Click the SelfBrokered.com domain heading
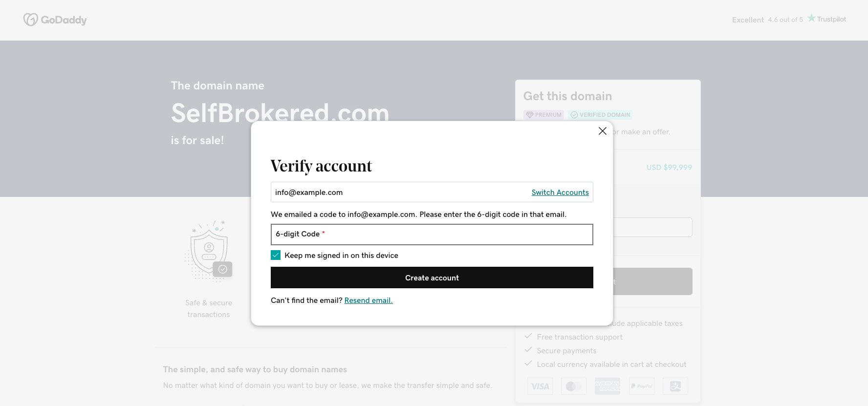Image resolution: width=868 pixels, height=406 pixels. (x=280, y=113)
